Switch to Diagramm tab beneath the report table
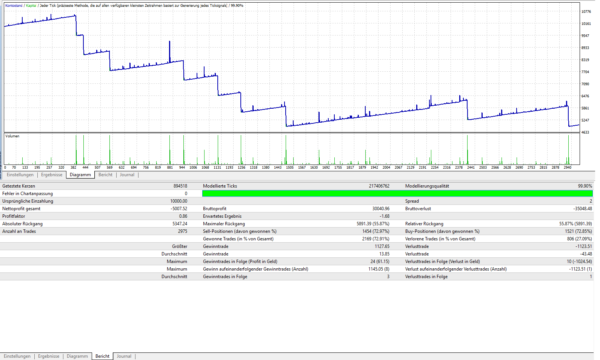 click(77, 356)
